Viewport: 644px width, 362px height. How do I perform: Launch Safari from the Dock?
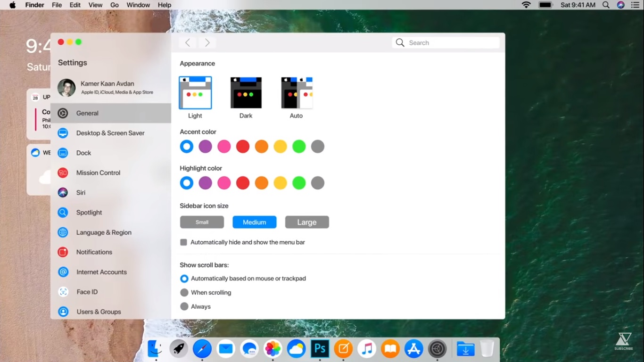click(202, 349)
